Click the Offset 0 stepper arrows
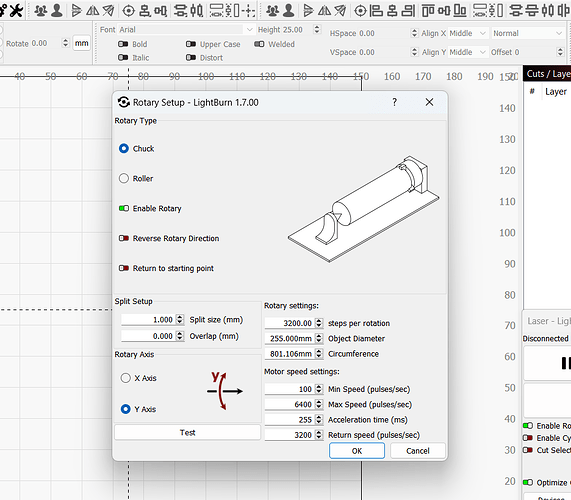 click(x=560, y=52)
